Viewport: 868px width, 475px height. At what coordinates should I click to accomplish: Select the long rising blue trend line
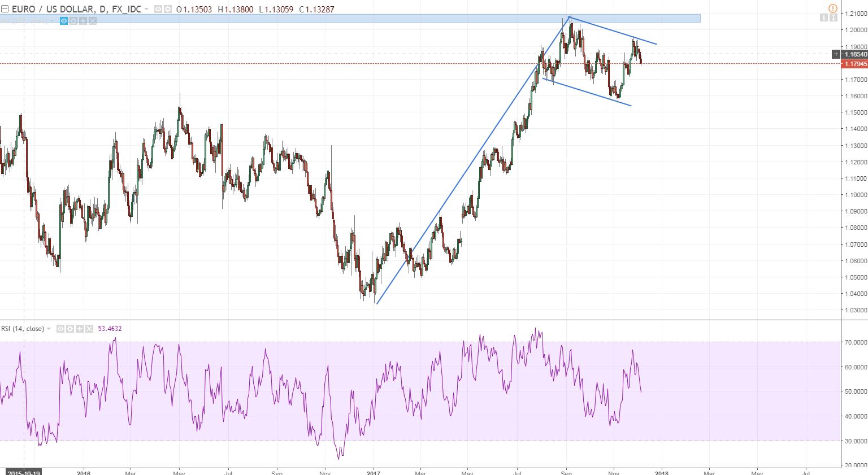474,160
